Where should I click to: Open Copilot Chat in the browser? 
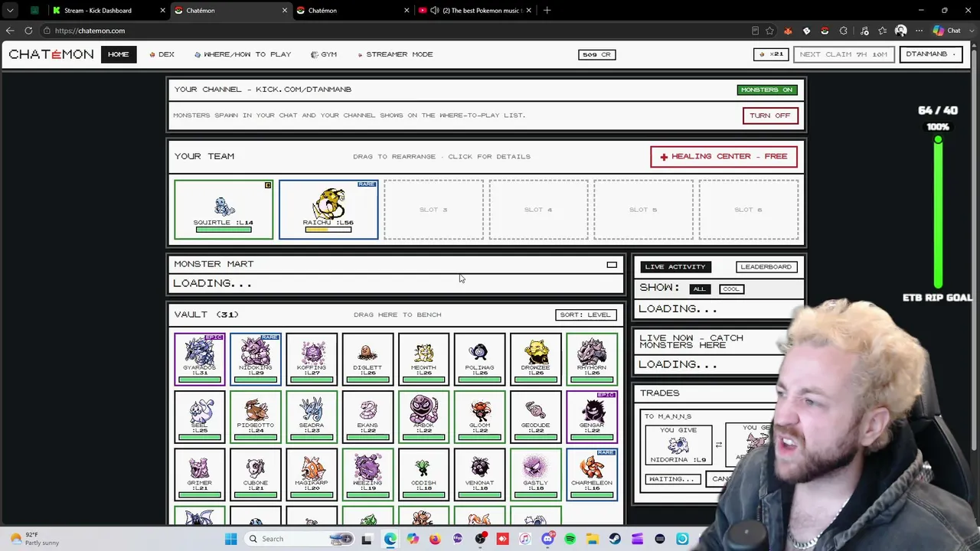point(946,31)
